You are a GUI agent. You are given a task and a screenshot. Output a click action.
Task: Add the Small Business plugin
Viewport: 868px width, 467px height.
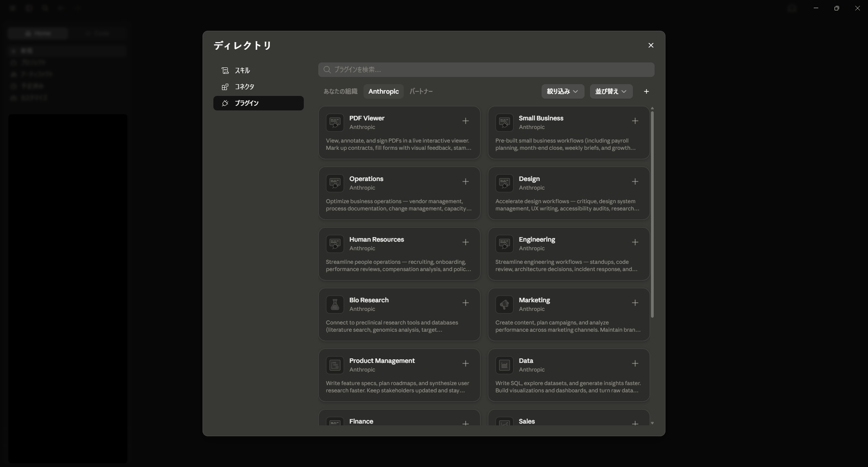point(635,121)
